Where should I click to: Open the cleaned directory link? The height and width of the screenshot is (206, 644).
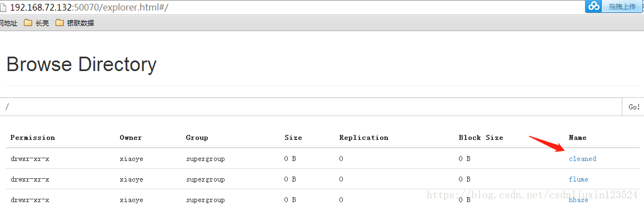click(x=582, y=159)
